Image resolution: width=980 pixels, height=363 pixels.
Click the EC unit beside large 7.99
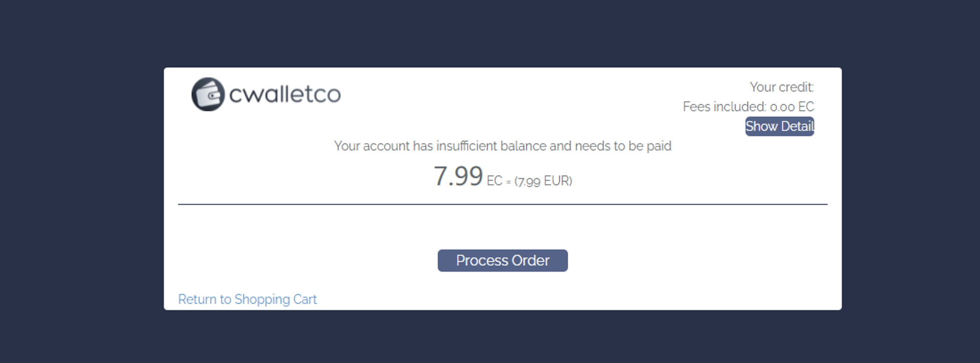(494, 181)
